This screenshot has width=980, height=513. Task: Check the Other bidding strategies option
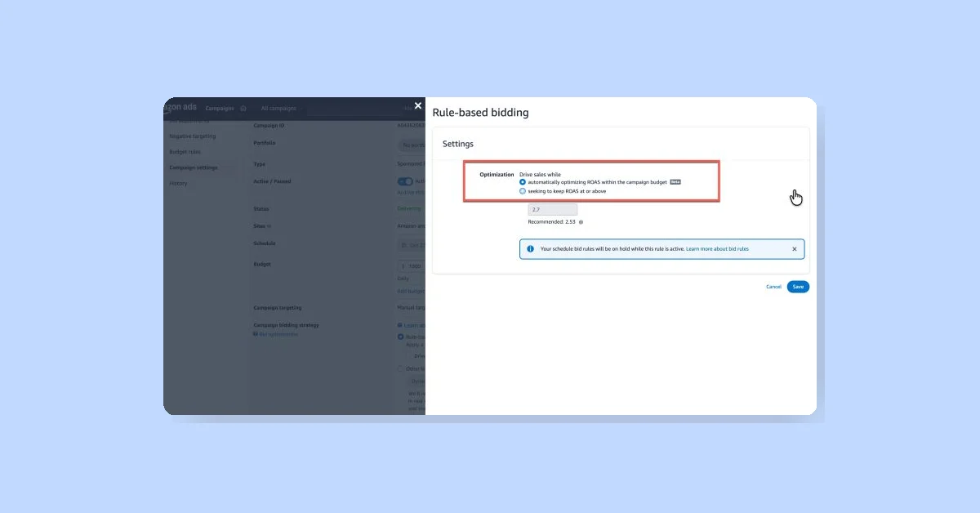pyautogui.click(x=401, y=368)
